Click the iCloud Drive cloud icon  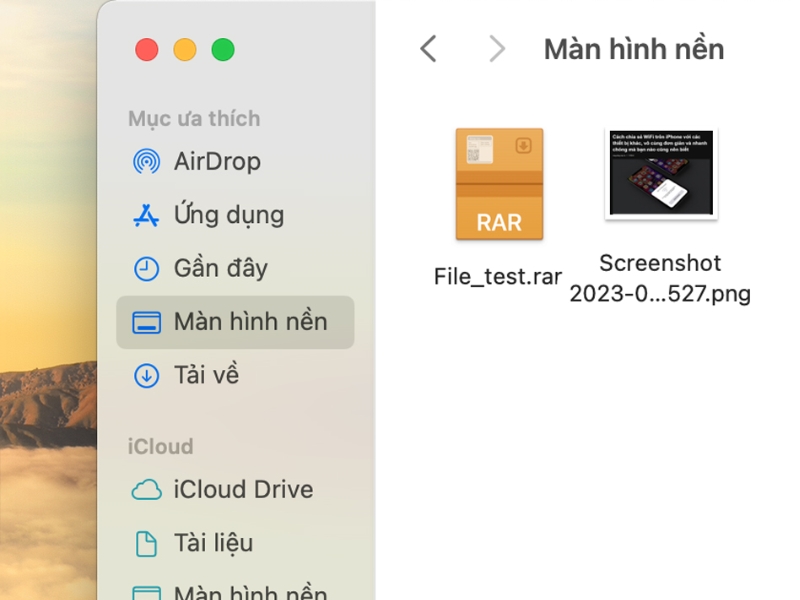[146, 490]
